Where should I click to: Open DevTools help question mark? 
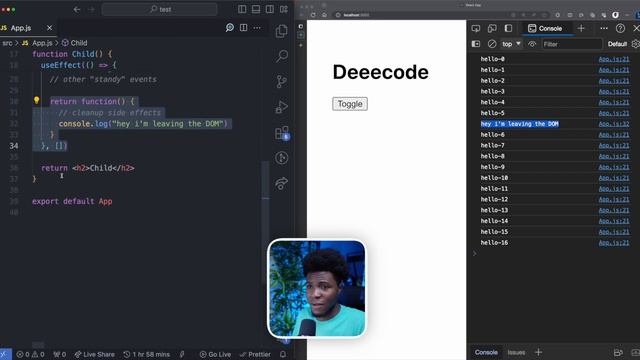point(620,28)
